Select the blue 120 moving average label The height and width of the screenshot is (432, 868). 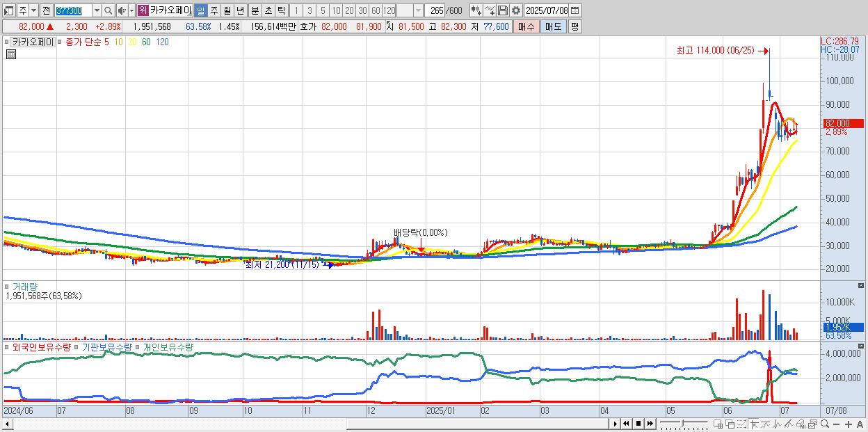(162, 42)
